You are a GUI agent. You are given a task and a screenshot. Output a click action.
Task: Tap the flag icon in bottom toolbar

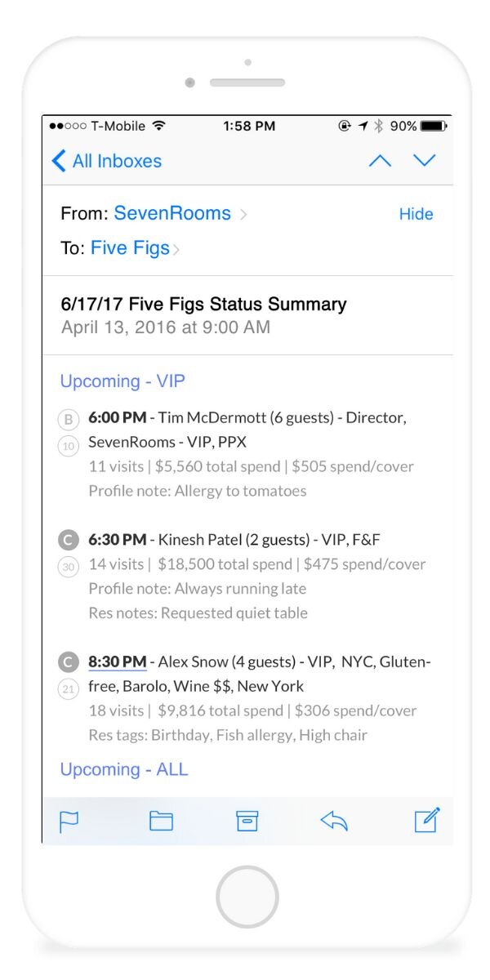[x=69, y=821]
